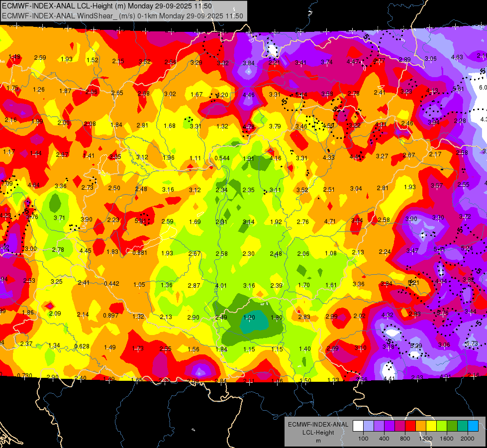
Task: Click the wind shear value 2.99
Action: click(x=331, y=317)
